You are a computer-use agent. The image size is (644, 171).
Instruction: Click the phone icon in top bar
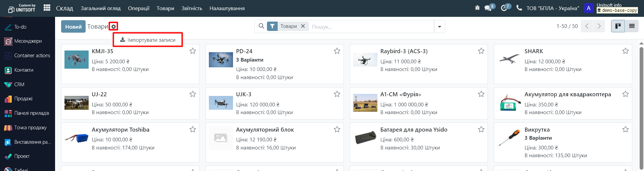pyautogui.click(x=519, y=8)
